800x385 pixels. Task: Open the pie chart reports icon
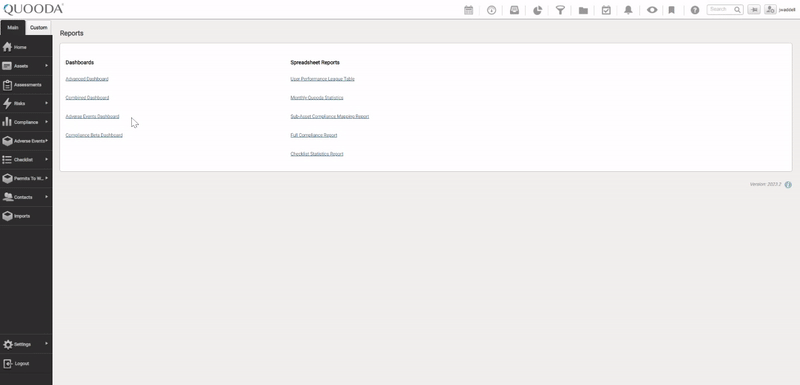pos(537,10)
